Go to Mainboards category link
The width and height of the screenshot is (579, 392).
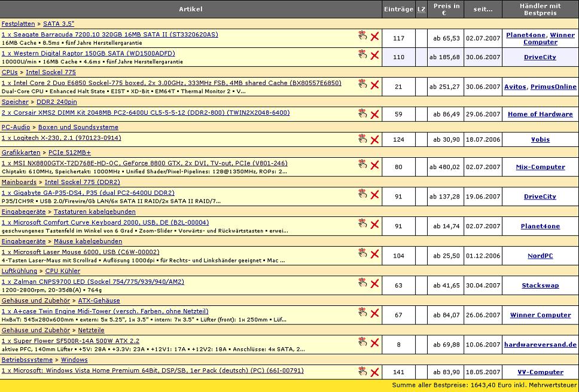coord(19,182)
